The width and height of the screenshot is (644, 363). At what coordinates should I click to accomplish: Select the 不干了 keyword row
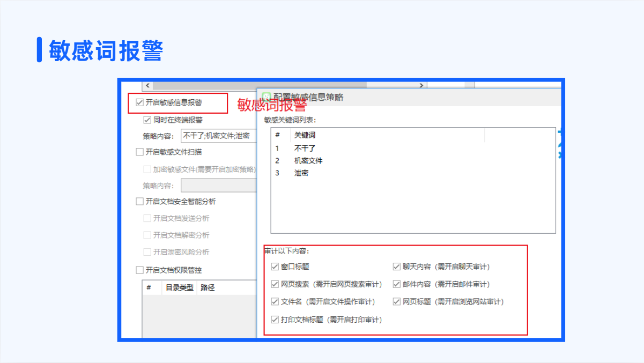click(x=305, y=148)
